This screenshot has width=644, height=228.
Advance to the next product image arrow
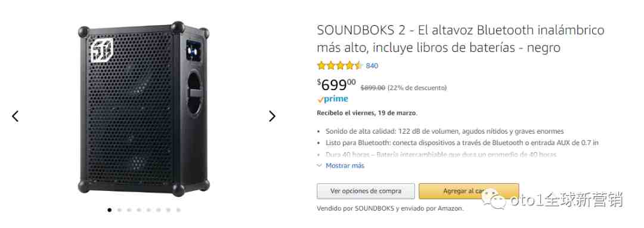click(x=272, y=116)
